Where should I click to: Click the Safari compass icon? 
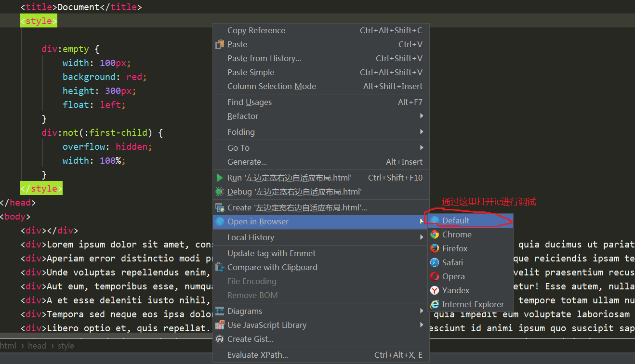(435, 262)
